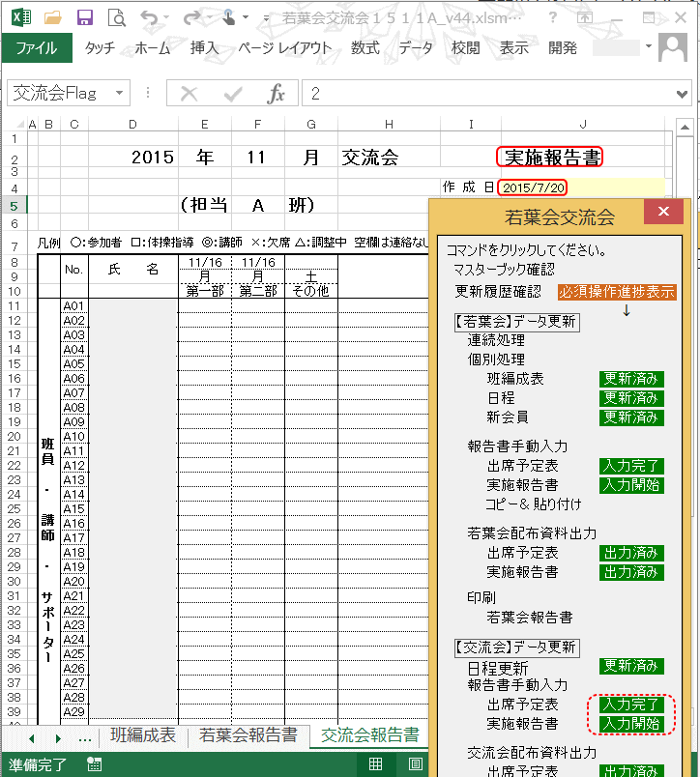Open the ファイル tab

pos(37,47)
